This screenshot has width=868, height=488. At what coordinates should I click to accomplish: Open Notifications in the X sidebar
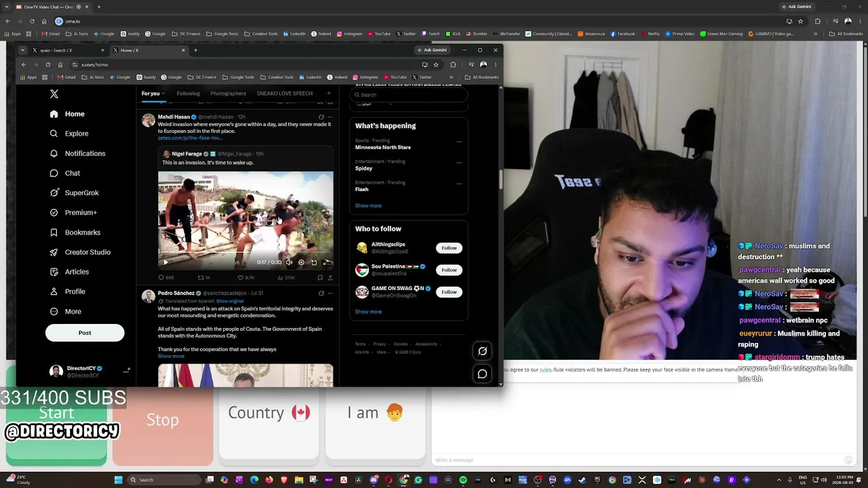click(x=77, y=153)
